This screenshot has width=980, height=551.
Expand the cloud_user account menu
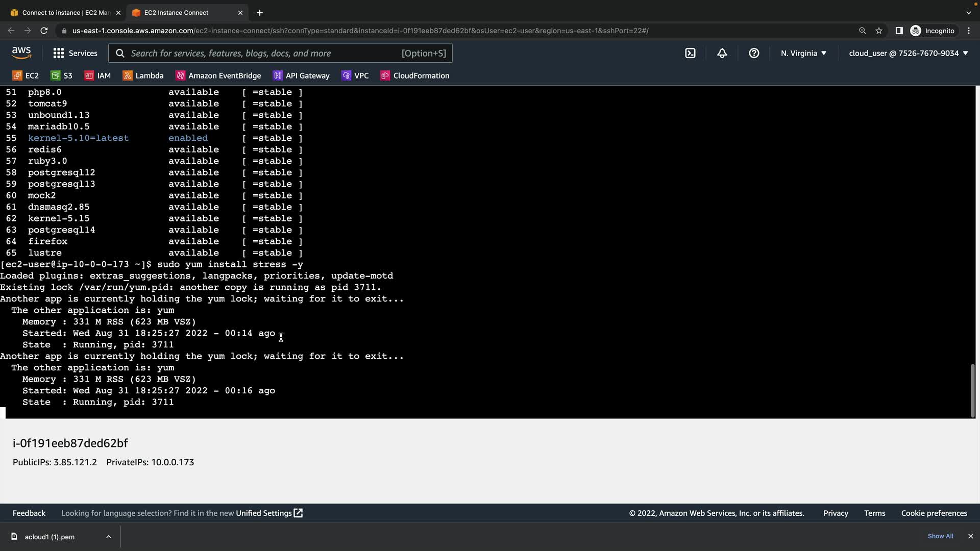click(x=908, y=53)
